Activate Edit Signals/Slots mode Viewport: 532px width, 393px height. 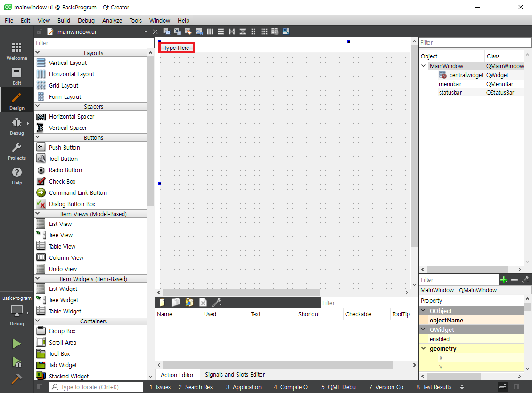pos(178,32)
